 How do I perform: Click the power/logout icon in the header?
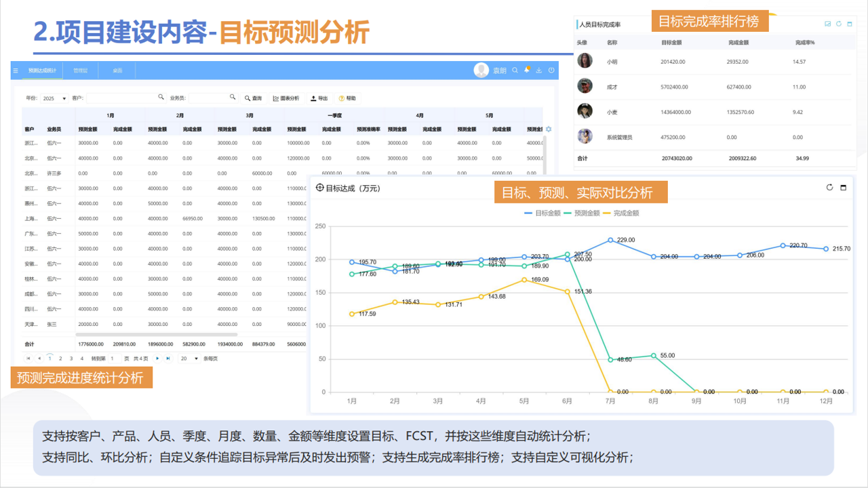[x=551, y=70]
